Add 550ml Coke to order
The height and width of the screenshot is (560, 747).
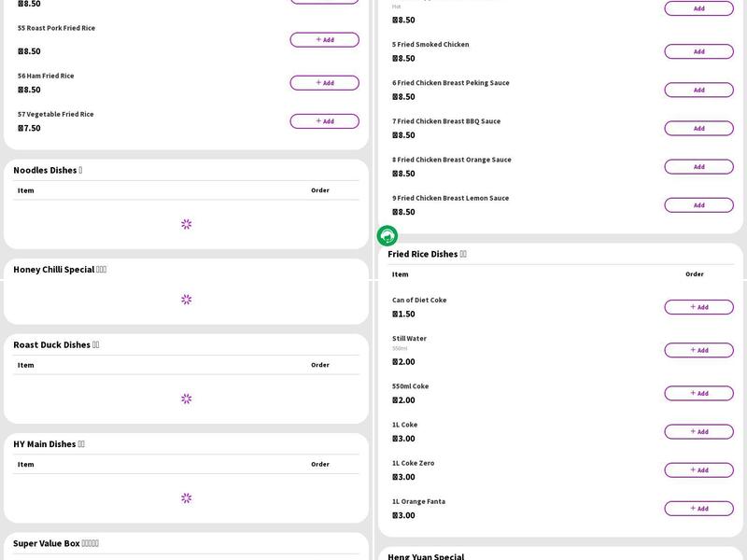pyautogui.click(x=698, y=393)
